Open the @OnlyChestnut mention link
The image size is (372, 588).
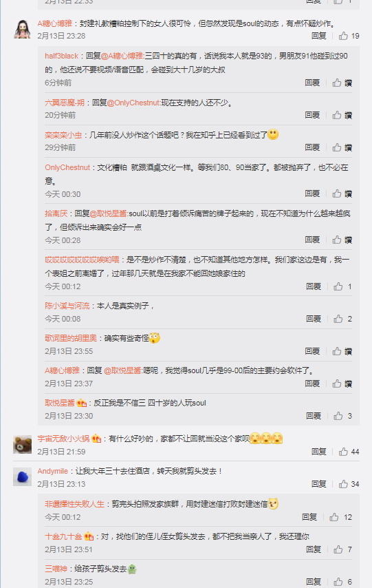(x=133, y=103)
